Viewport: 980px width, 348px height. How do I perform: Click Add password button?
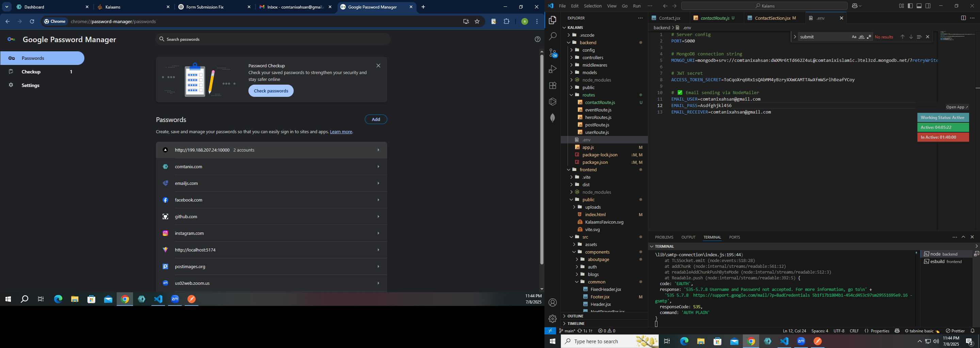(376, 119)
